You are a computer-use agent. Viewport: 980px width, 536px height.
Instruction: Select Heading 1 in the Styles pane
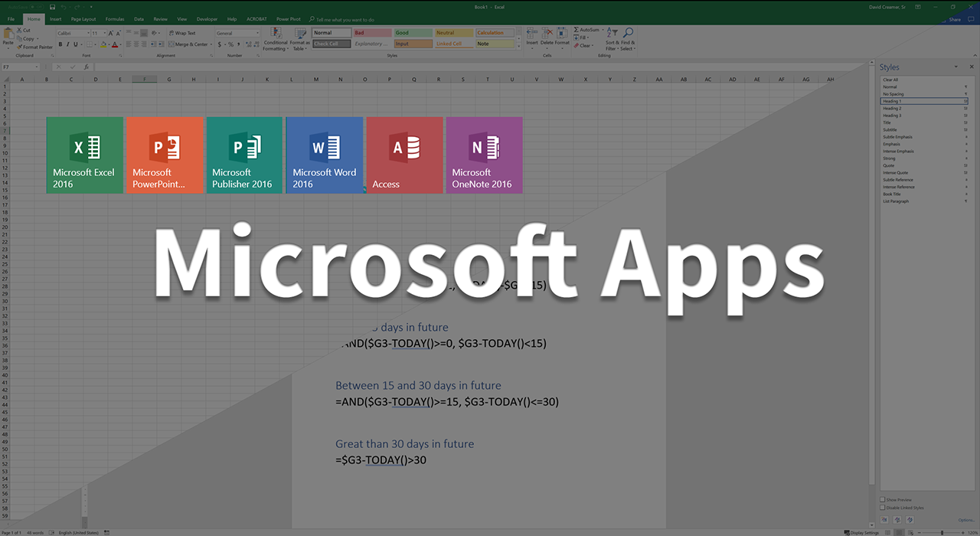[x=925, y=101]
